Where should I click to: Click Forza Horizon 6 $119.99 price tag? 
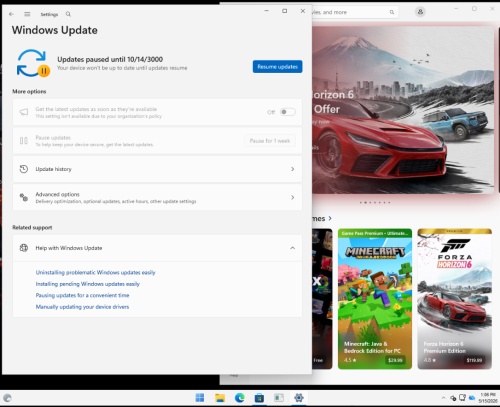click(474, 360)
